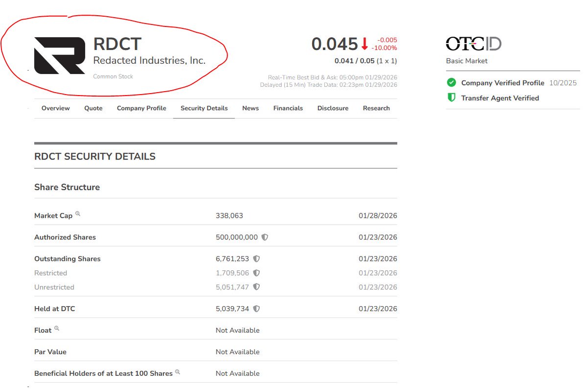Click the Unrestricted value 5,051,747
This screenshot has width=588, height=389.
[x=232, y=287]
